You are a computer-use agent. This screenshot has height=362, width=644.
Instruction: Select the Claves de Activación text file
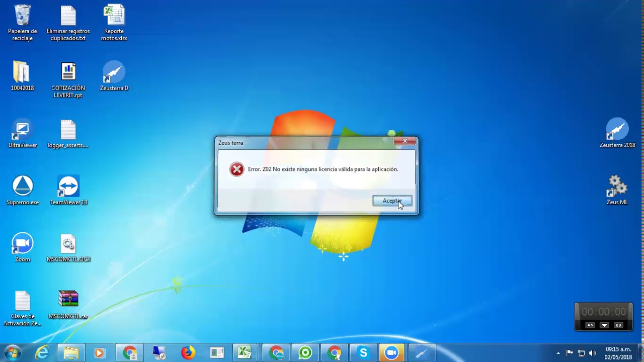tap(23, 309)
